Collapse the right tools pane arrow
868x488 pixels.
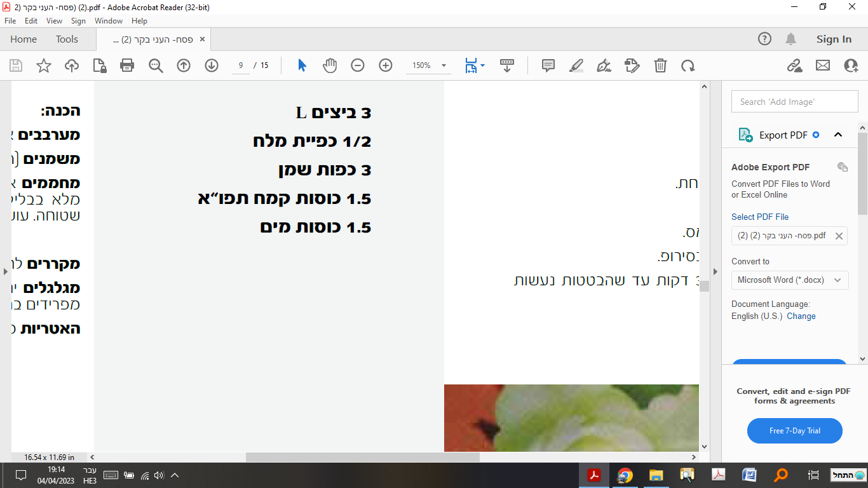pyautogui.click(x=716, y=271)
